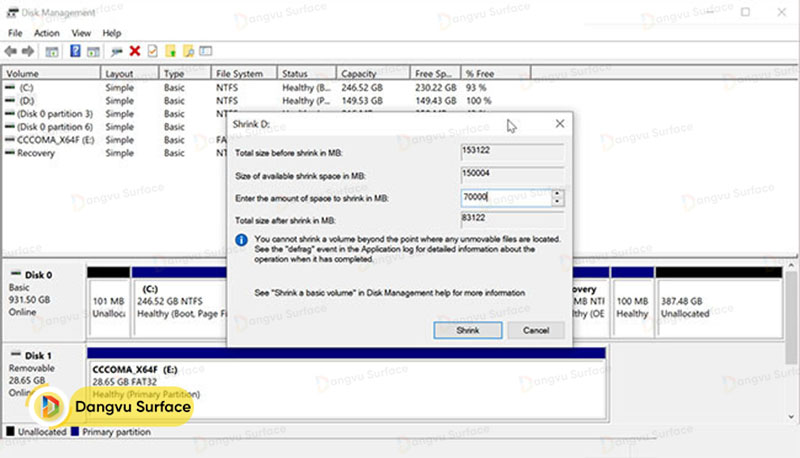Select the (C:) 246.52 GB NTFS partition block
The image size is (800, 458).
pos(180,302)
